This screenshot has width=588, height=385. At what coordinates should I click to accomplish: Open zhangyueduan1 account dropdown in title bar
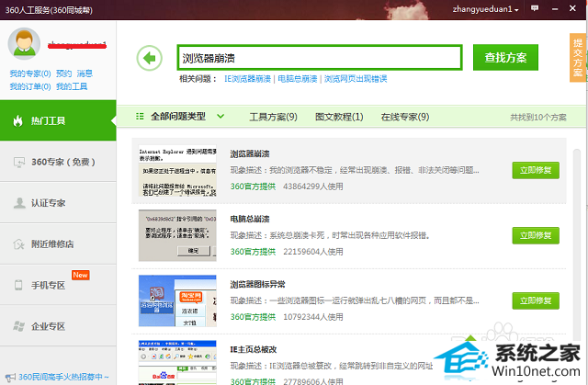coord(485,9)
